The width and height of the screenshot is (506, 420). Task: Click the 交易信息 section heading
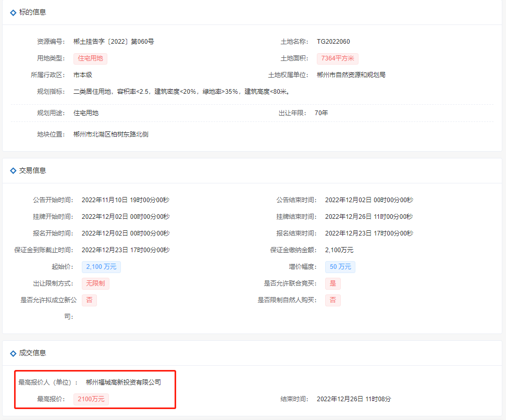33,170
